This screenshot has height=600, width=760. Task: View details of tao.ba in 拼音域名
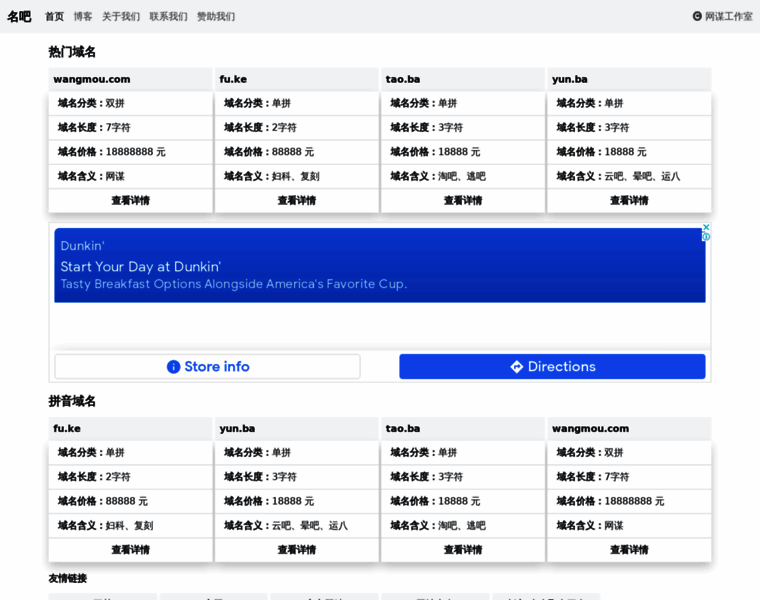pyautogui.click(x=463, y=550)
